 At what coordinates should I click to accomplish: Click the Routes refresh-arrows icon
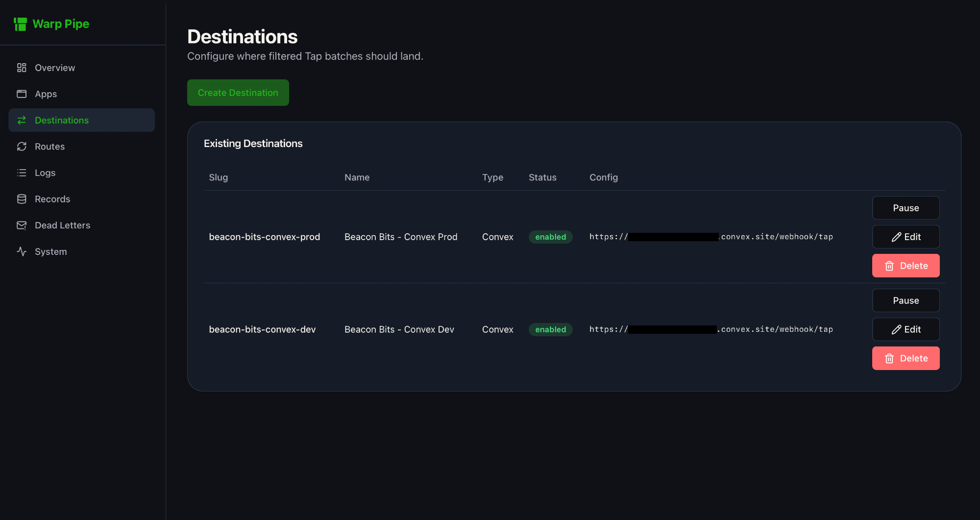click(x=22, y=147)
